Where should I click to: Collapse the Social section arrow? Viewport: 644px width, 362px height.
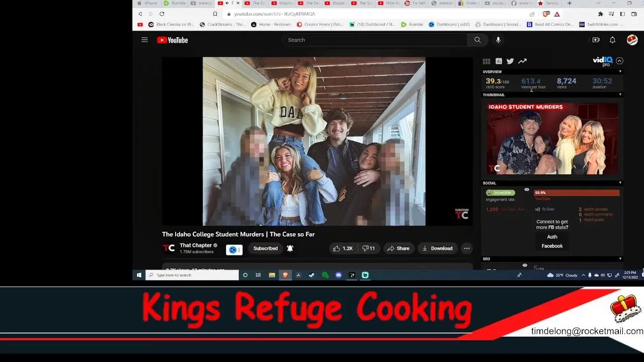(620, 183)
